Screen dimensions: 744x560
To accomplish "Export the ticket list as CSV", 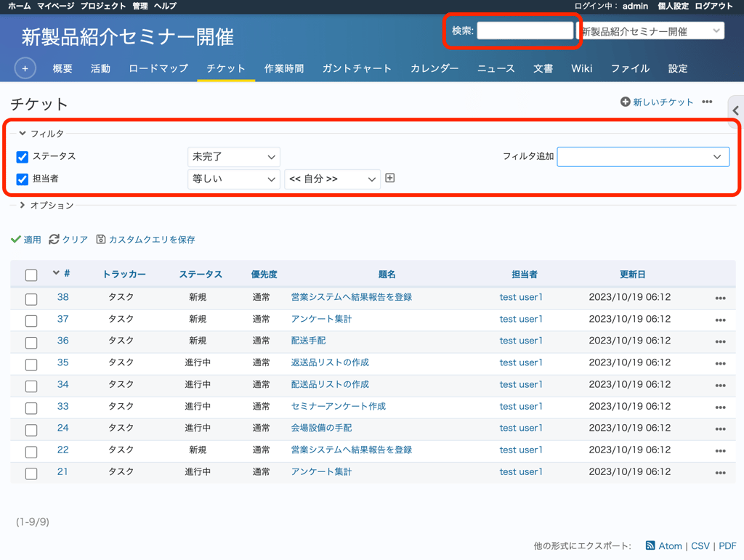I will (700, 545).
